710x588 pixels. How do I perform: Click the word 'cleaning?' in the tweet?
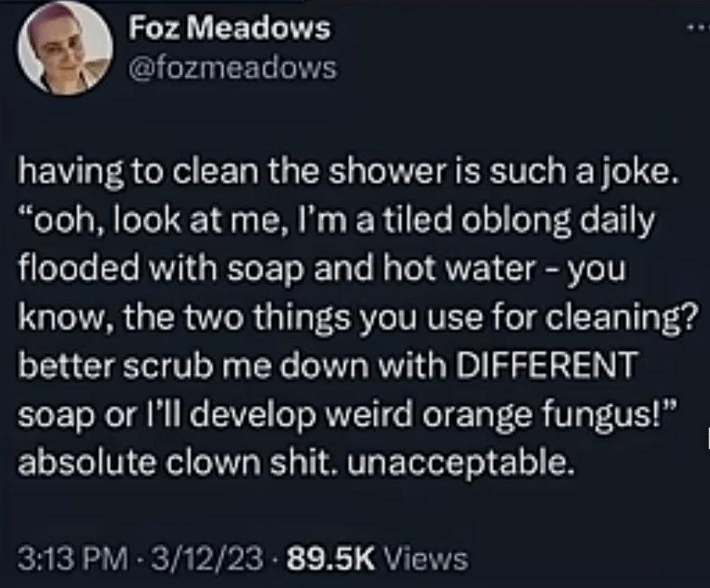pos(619,318)
